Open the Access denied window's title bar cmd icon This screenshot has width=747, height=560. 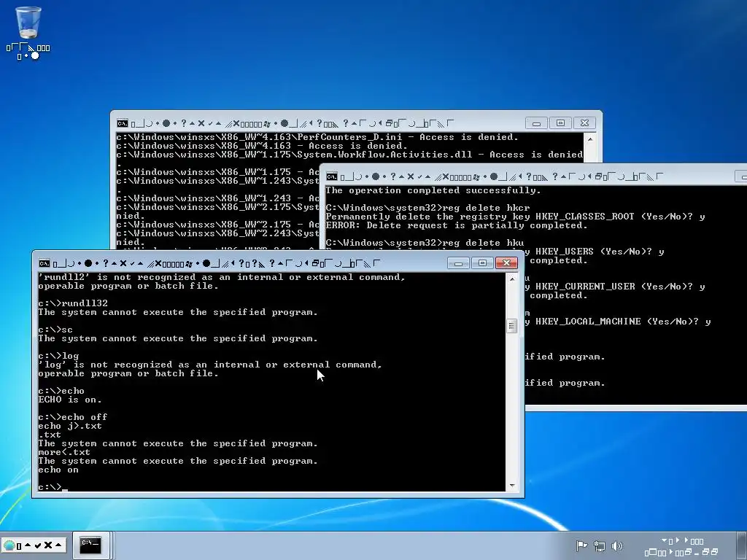click(123, 124)
